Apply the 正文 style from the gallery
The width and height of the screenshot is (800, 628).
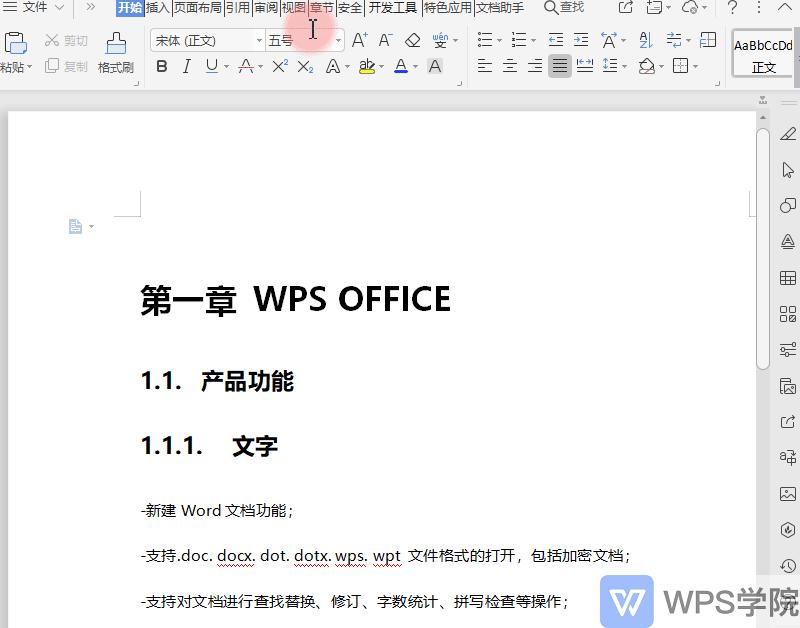[x=763, y=55]
